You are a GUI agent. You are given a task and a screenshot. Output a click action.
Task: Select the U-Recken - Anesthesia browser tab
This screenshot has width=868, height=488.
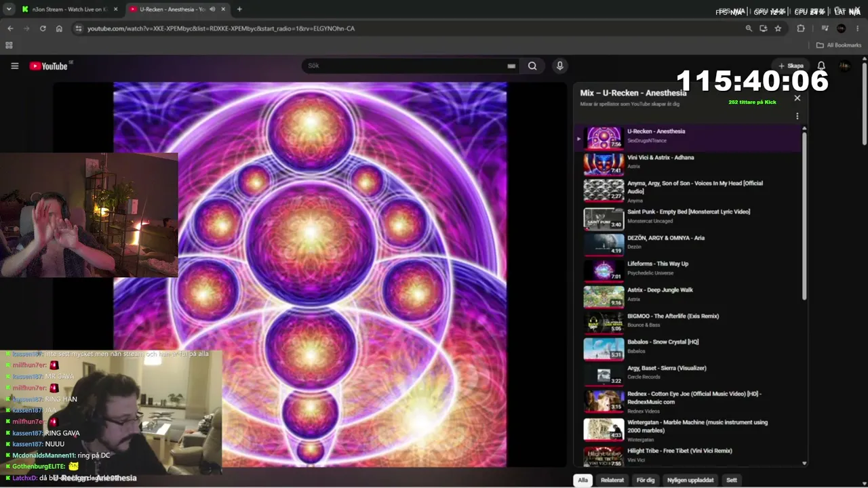click(178, 9)
